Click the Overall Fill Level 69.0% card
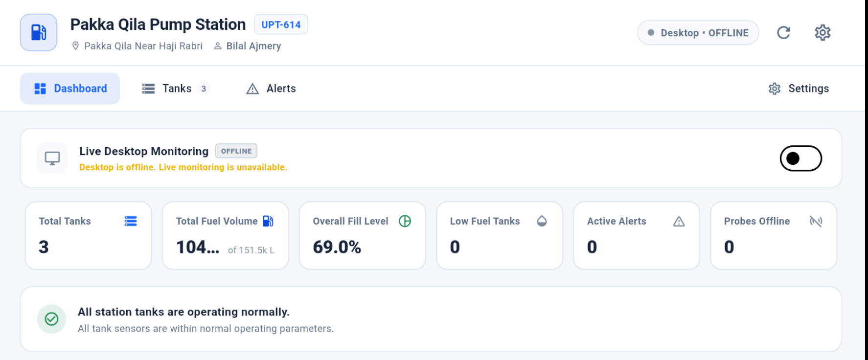868x360 pixels. (362, 235)
